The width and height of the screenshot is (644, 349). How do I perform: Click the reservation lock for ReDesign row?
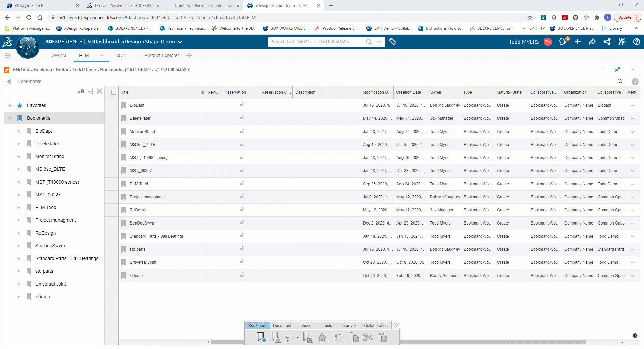point(241,209)
